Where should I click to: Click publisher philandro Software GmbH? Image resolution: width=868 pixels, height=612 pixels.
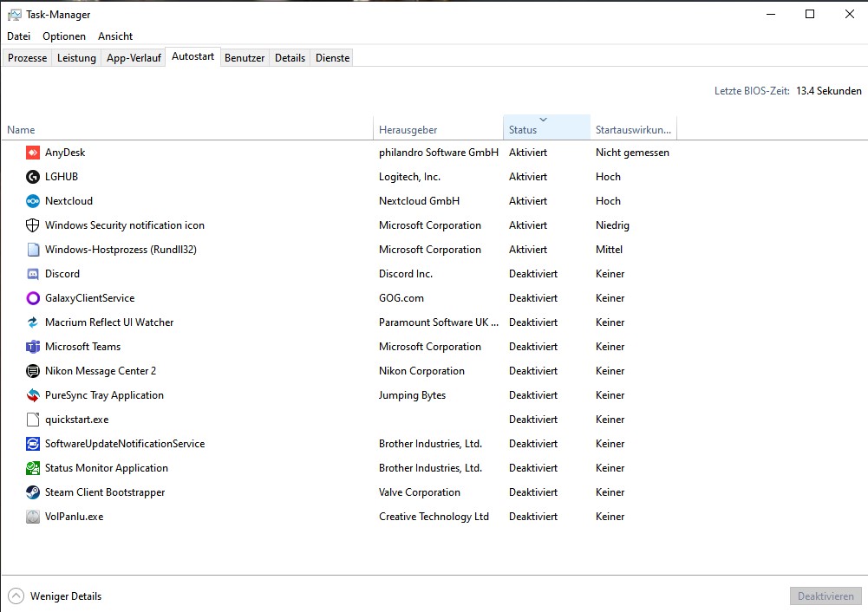pos(439,153)
